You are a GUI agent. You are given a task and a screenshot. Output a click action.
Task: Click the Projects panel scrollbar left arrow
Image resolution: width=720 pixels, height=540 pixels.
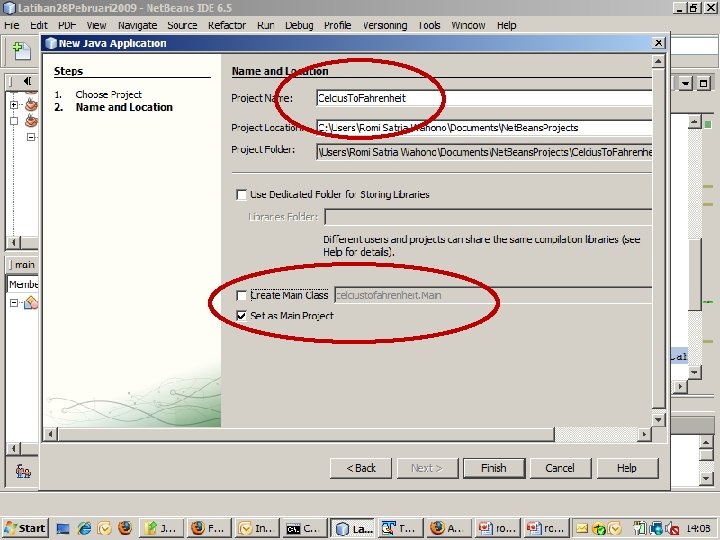pos(14,242)
